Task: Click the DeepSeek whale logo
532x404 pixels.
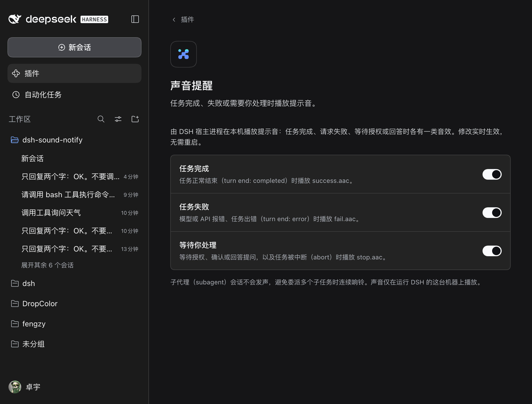Action: point(15,19)
